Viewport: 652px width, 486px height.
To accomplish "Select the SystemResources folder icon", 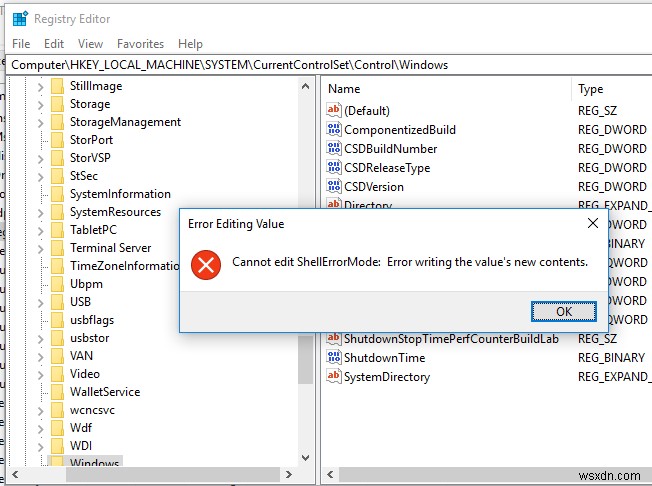I will click(x=57, y=212).
